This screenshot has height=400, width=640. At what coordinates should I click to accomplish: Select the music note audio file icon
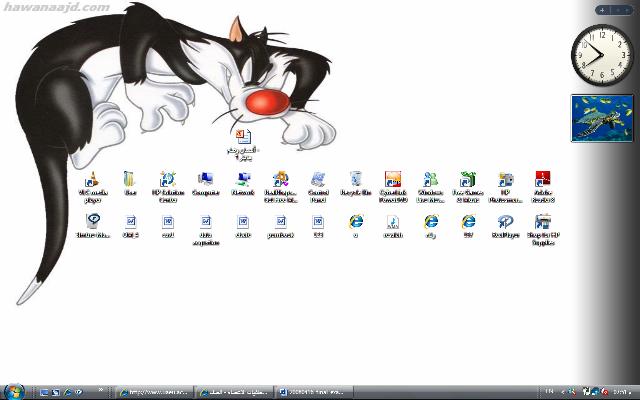[x=393, y=226]
